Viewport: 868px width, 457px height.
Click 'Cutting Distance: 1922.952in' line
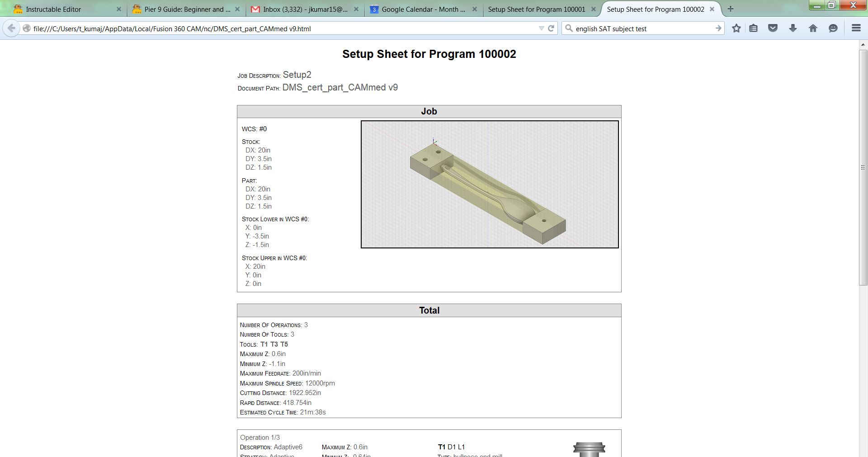click(x=280, y=393)
